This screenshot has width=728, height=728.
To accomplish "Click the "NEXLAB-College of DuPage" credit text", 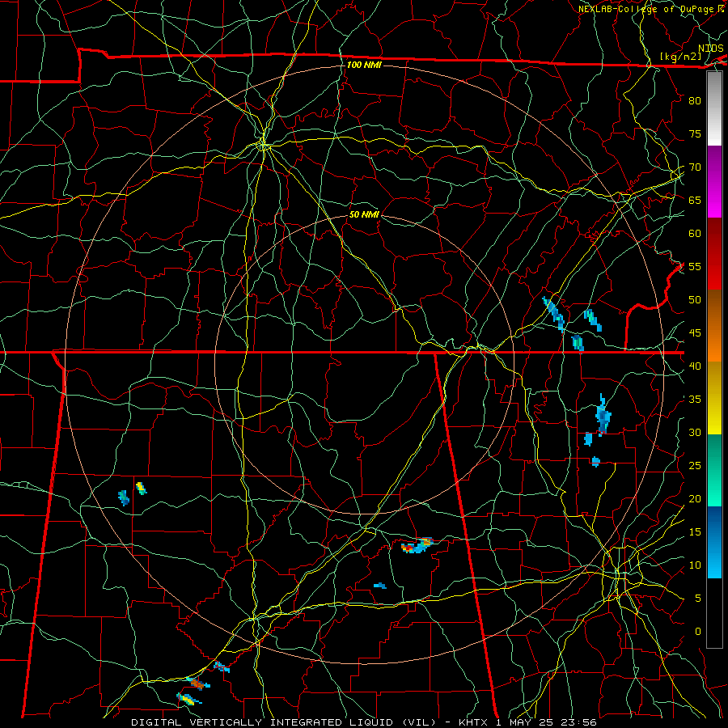I will (646, 9).
